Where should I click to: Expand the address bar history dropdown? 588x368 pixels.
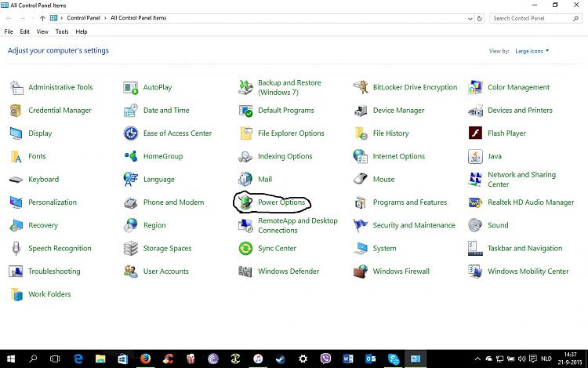click(470, 18)
